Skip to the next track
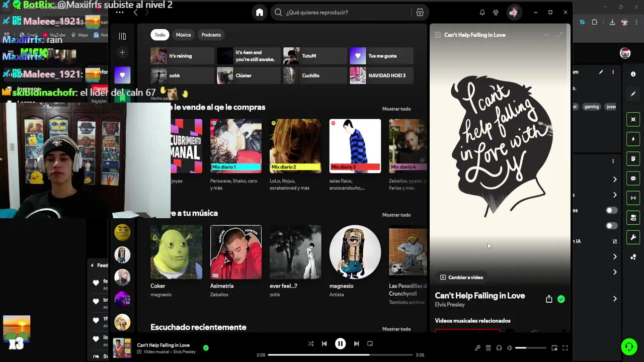 (x=356, y=344)
